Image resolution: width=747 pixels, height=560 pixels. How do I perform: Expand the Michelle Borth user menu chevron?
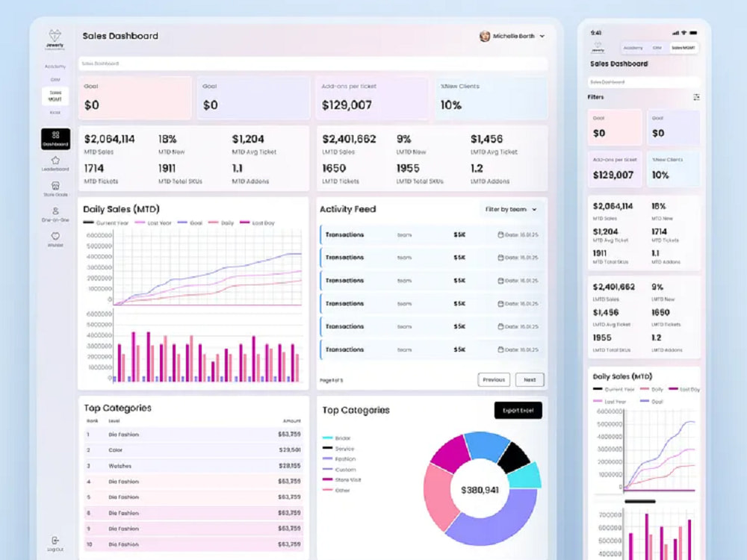542,36
